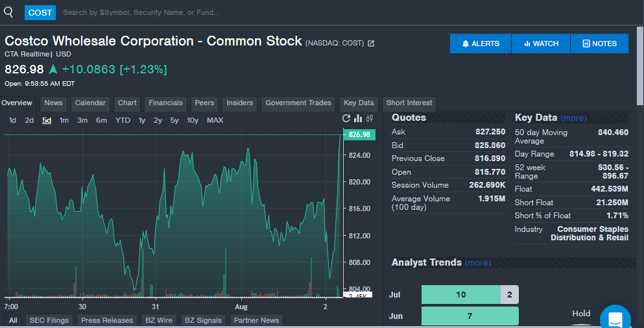Click the +10.0863 [+1.23%] price change
644x328 pixels.
tap(115, 69)
